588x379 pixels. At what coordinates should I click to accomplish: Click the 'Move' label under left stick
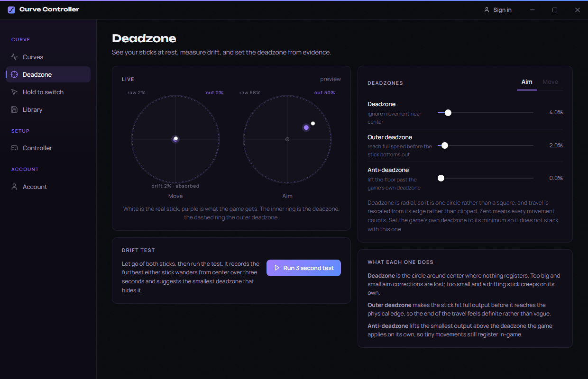click(175, 196)
